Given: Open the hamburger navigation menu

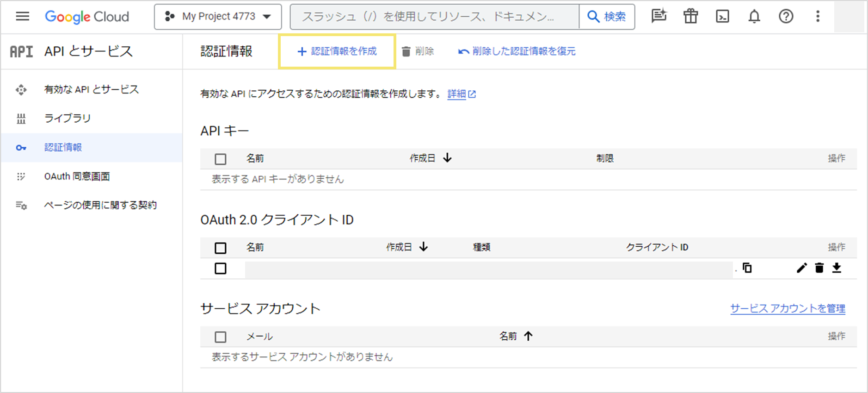Looking at the screenshot, I should coord(22,17).
